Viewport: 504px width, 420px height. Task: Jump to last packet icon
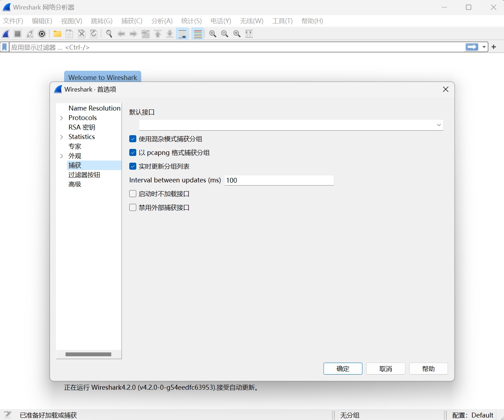(170, 34)
